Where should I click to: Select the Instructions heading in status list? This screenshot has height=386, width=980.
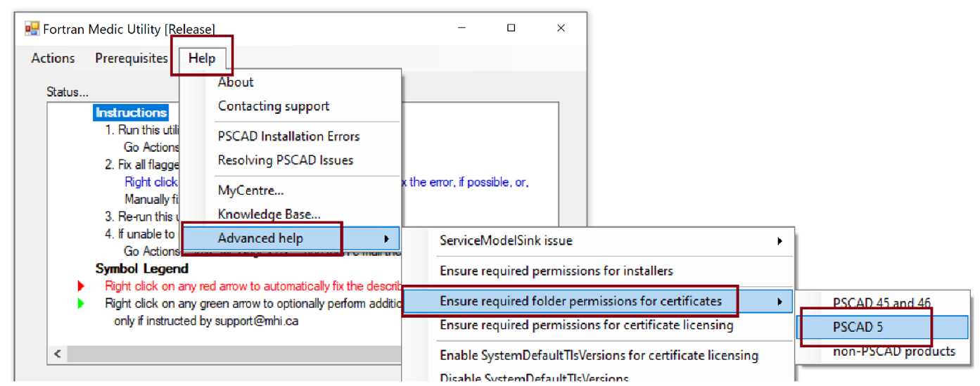point(131,112)
